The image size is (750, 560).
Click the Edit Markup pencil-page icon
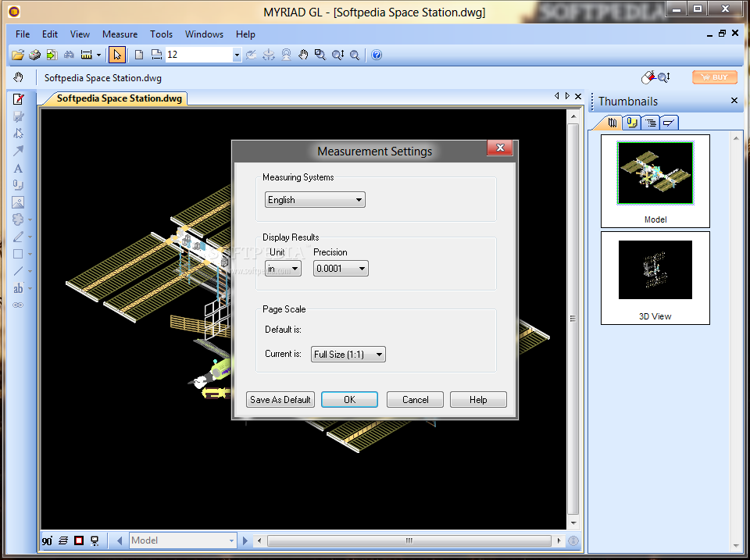coord(18,99)
